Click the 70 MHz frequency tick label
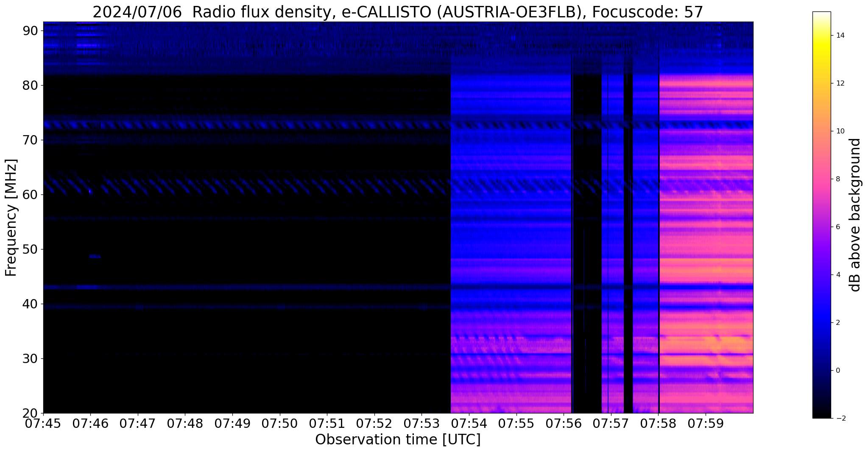 point(31,140)
